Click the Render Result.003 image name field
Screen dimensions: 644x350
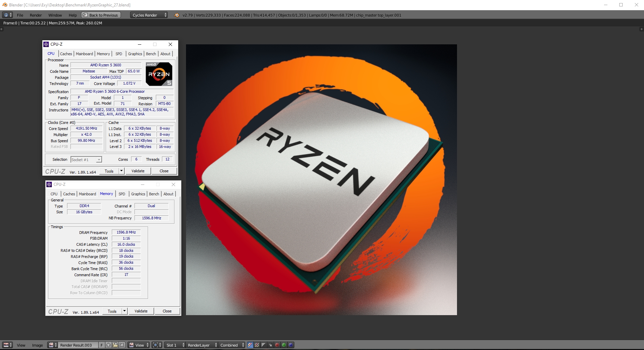coord(78,345)
